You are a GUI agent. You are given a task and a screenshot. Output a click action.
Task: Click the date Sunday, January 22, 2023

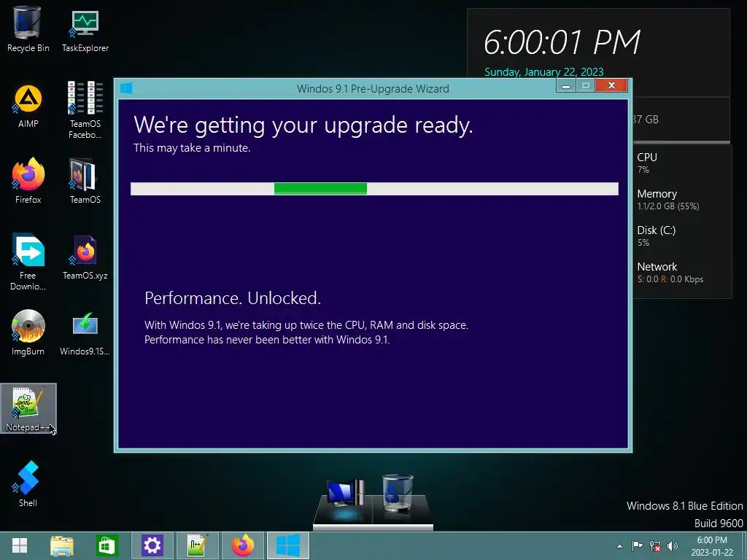pos(543,72)
